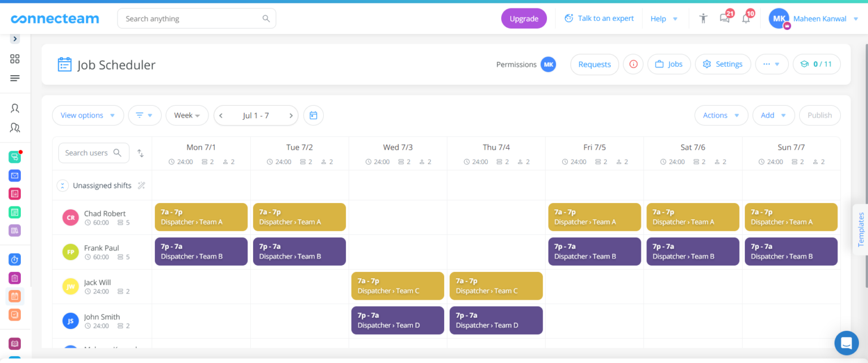Viewport: 868px width, 363px height.
Task: Expand the left navigation with the chevron arrow
Action: pos(14,38)
